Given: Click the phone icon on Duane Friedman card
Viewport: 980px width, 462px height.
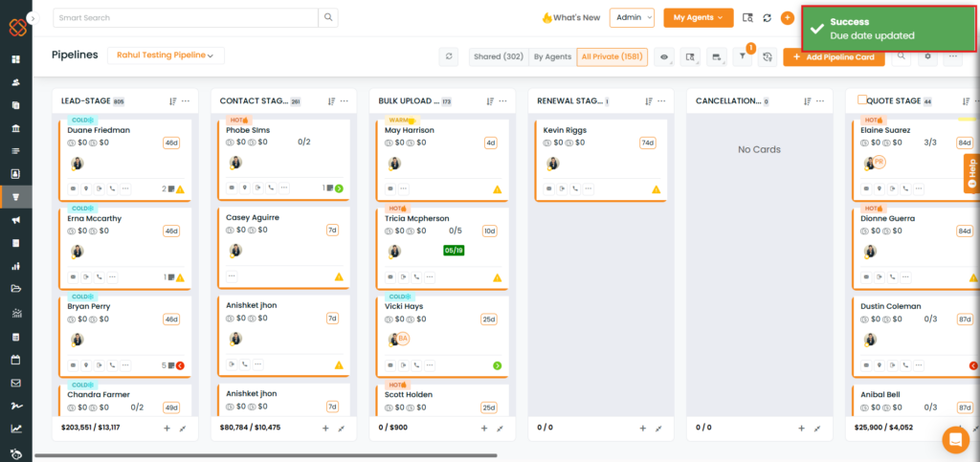Looking at the screenshot, I should tap(112, 188).
